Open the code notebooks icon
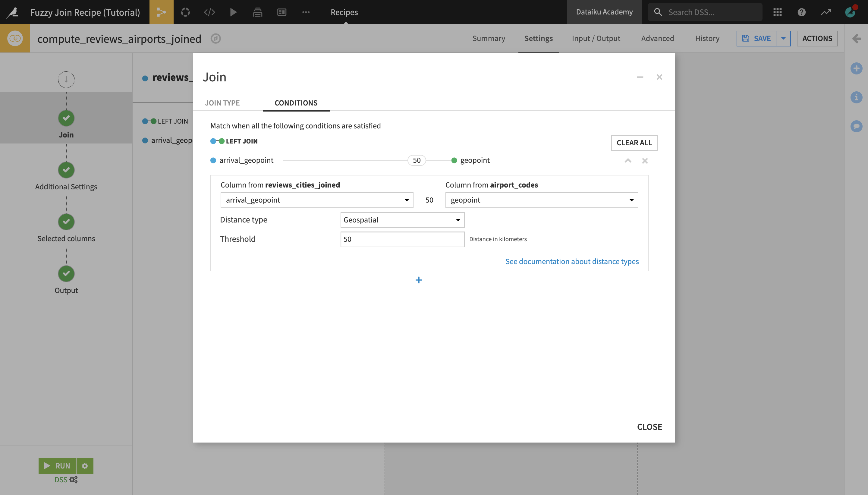Viewport: 868px width, 495px height. (x=209, y=12)
